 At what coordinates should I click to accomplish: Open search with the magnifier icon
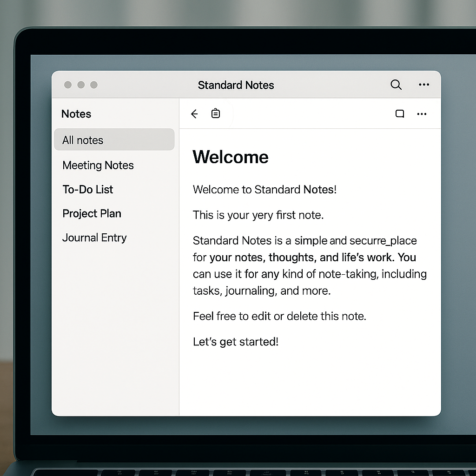click(x=396, y=85)
